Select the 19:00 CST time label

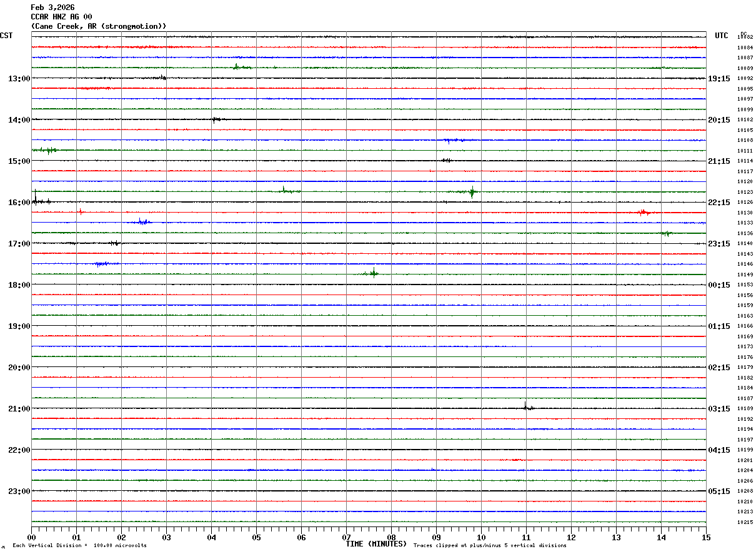(19, 326)
